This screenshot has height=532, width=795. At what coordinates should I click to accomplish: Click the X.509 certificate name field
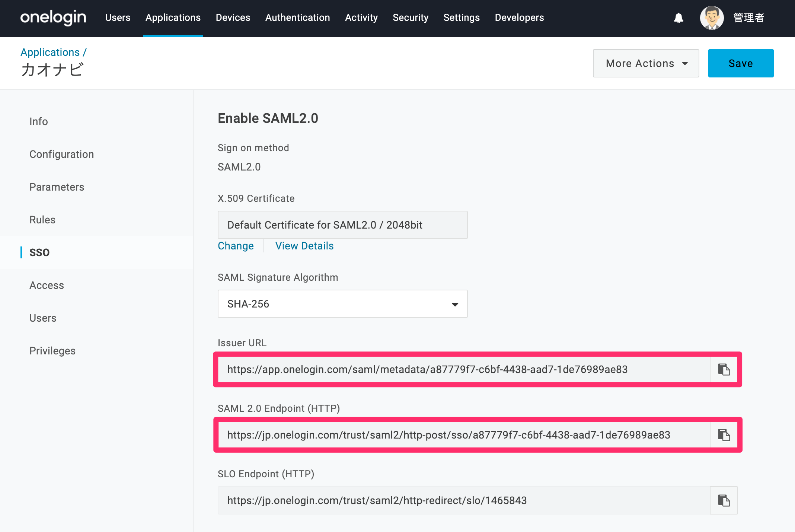coord(342,225)
